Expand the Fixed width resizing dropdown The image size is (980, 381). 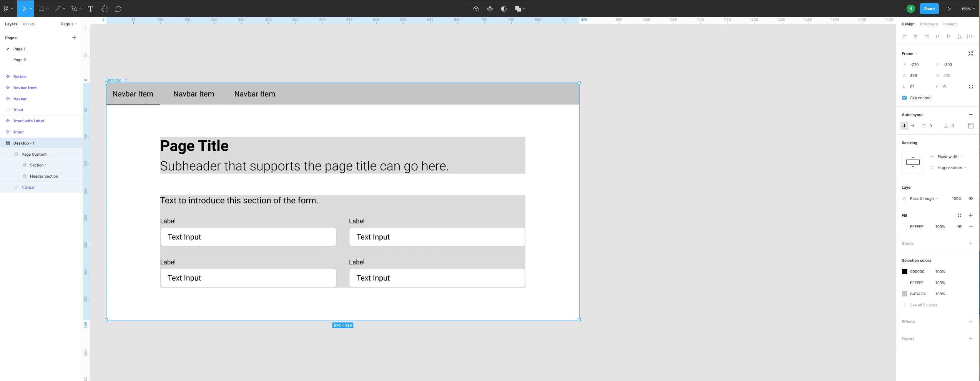[948, 156]
